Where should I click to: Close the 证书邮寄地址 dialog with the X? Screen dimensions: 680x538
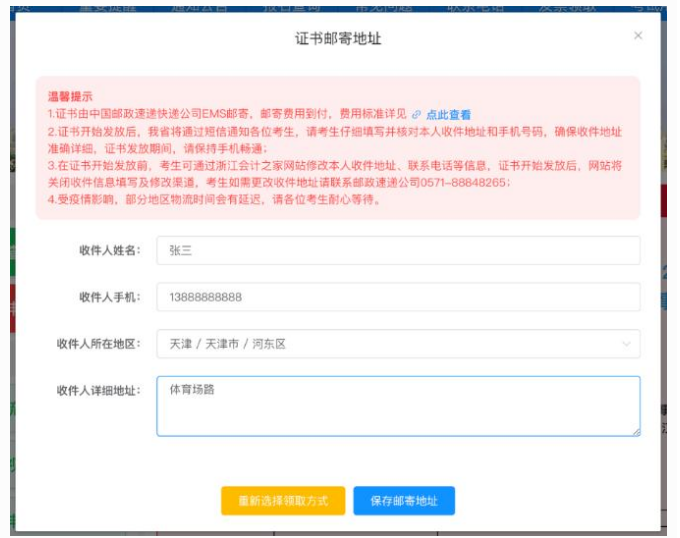coord(638,36)
